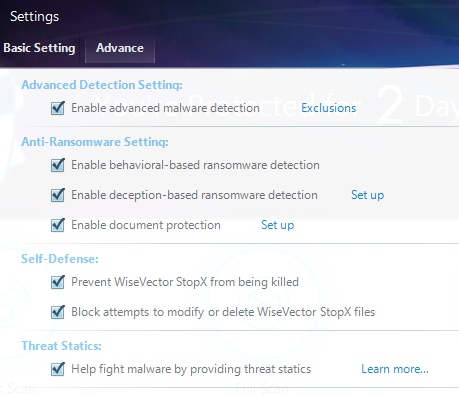The width and height of the screenshot is (459, 396).
Task: Click the Enable document protection label text
Action: tap(146, 225)
